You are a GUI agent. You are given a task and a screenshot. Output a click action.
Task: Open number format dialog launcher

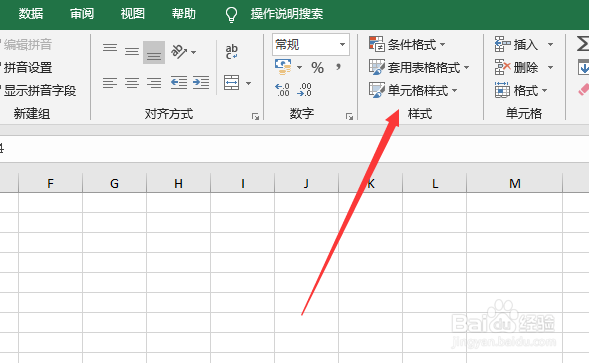pyautogui.click(x=349, y=117)
